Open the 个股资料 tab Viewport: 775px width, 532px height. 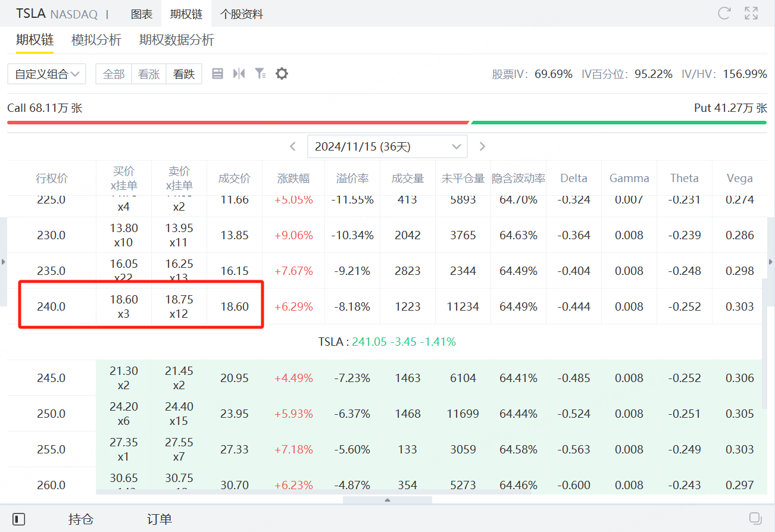[240, 13]
